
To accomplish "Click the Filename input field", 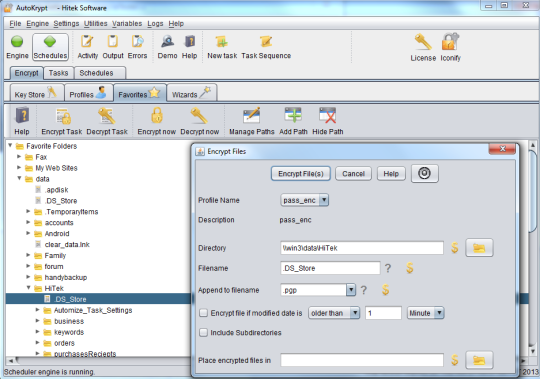I will pos(330,268).
